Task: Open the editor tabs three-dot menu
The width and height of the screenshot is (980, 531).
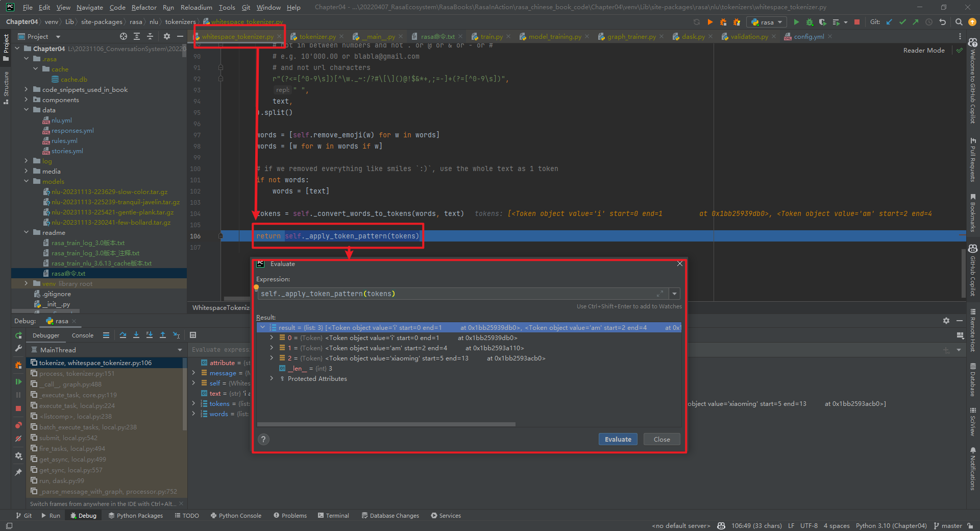Action: click(960, 36)
